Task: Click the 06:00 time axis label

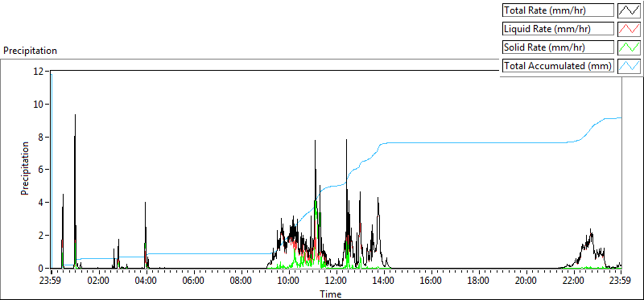Action: coord(194,282)
